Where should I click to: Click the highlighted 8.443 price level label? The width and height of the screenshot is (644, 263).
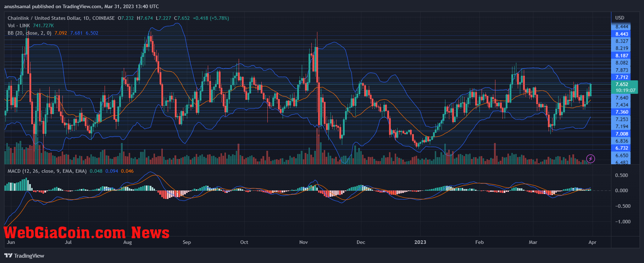(622, 34)
